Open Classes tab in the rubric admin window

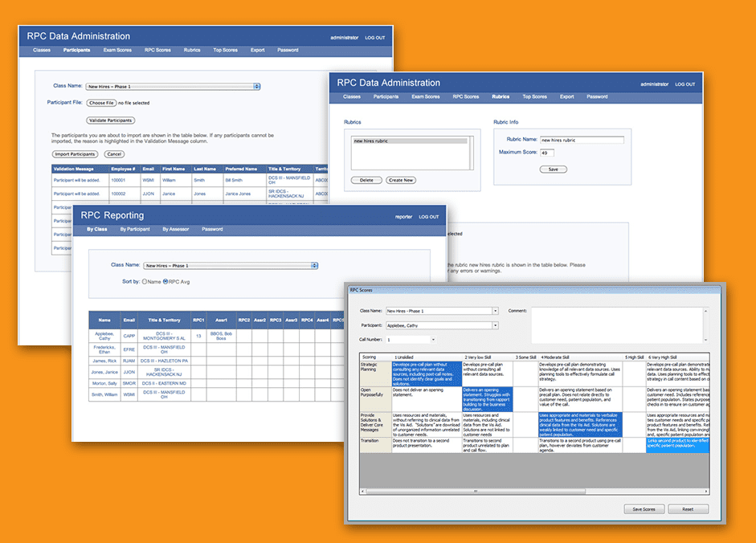[x=352, y=97]
